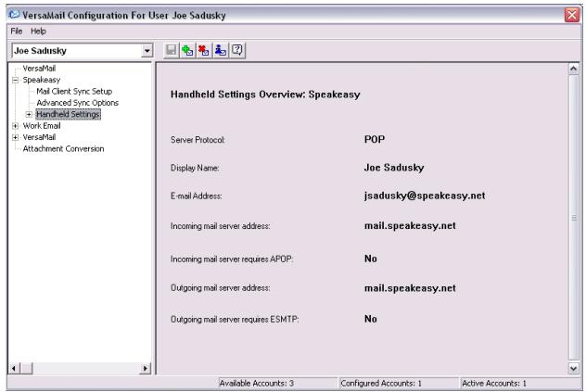Select Advanced Sync Options
The width and height of the screenshot is (586, 392).
coord(77,103)
